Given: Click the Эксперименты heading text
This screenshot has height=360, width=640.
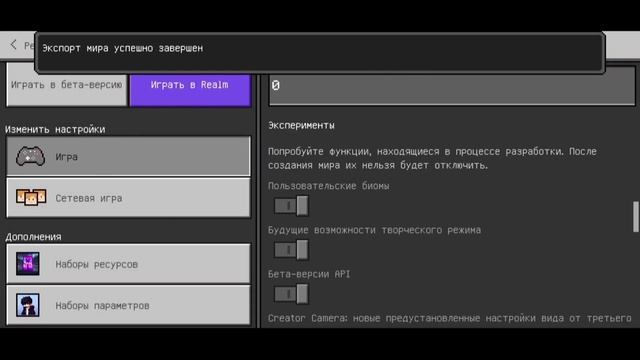Looking at the screenshot, I should point(301,125).
